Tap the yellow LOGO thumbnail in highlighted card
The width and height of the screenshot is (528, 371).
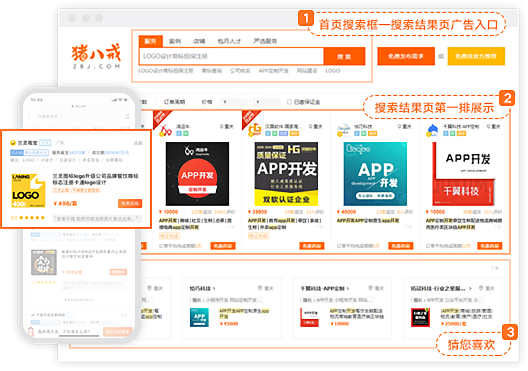(x=28, y=191)
